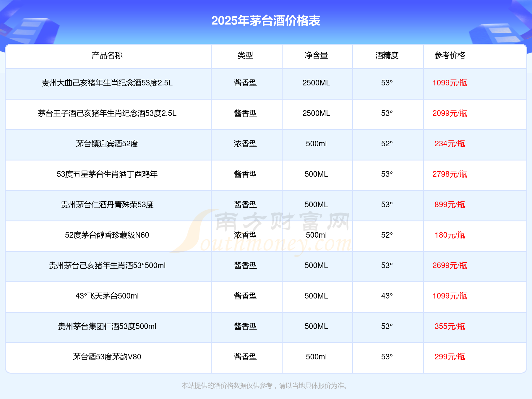The width and height of the screenshot is (532, 399).
Task: Click price 234元/瓶
Action: click(450, 144)
